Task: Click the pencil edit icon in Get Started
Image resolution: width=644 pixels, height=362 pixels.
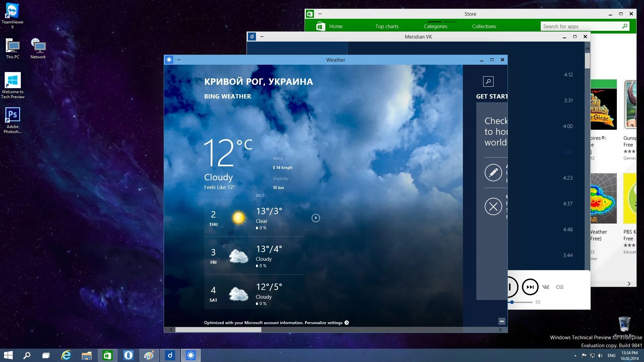Action: pos(493,173)
